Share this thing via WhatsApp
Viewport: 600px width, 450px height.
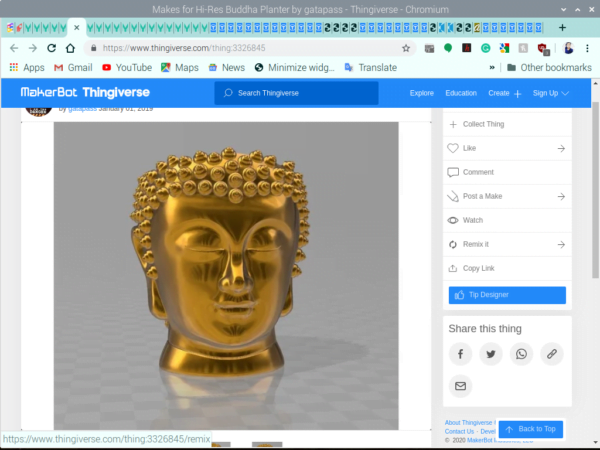click(x=521, y=353)
